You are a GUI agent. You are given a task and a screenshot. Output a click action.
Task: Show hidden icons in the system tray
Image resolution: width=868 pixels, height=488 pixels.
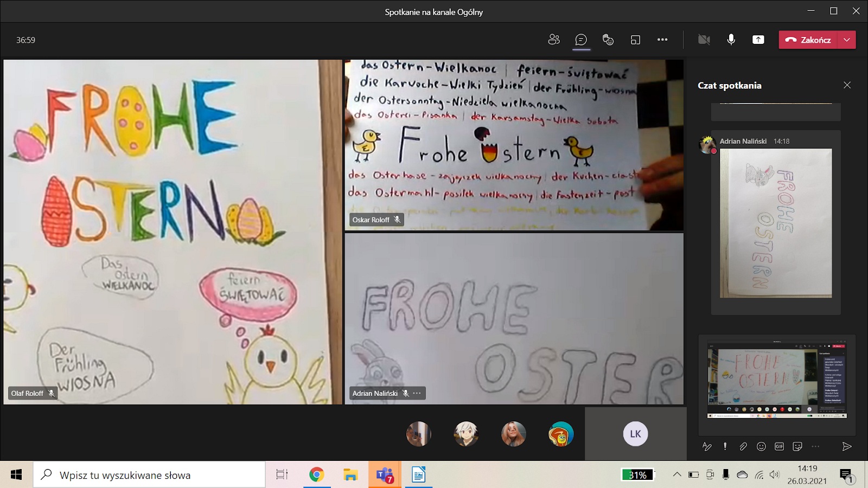click(676, 475)
